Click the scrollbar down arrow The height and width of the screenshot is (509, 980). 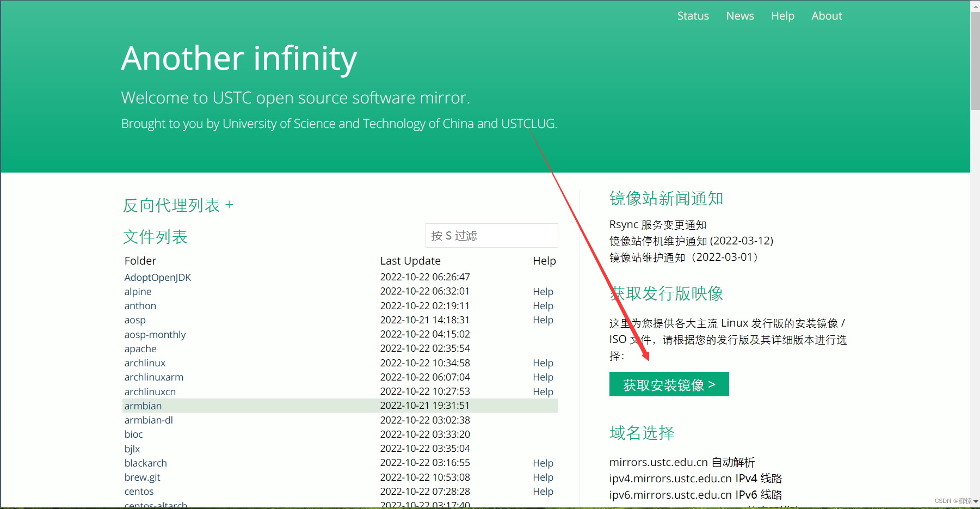point(976,501)
